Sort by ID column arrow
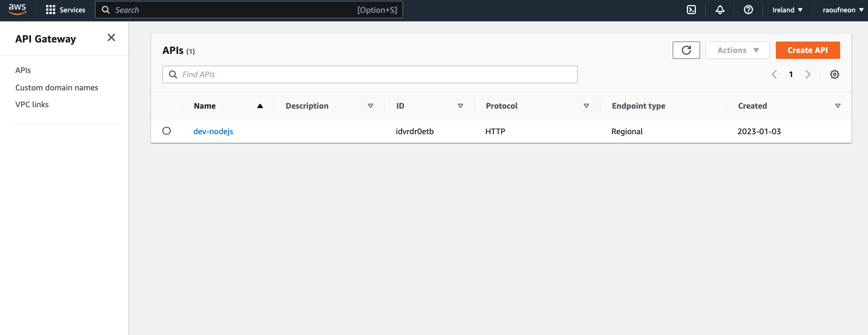Viewport: 868px width, 335px height. (460, 106)
